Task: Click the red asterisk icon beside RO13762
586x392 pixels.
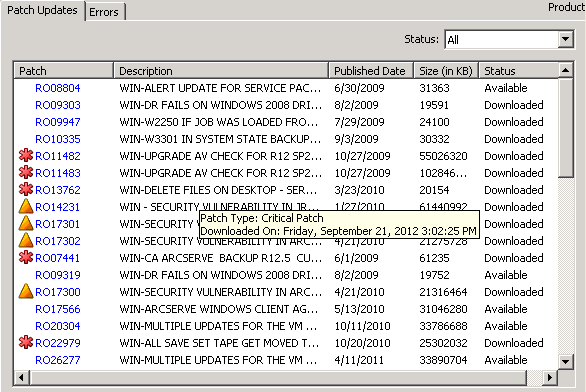Action: 26,189
